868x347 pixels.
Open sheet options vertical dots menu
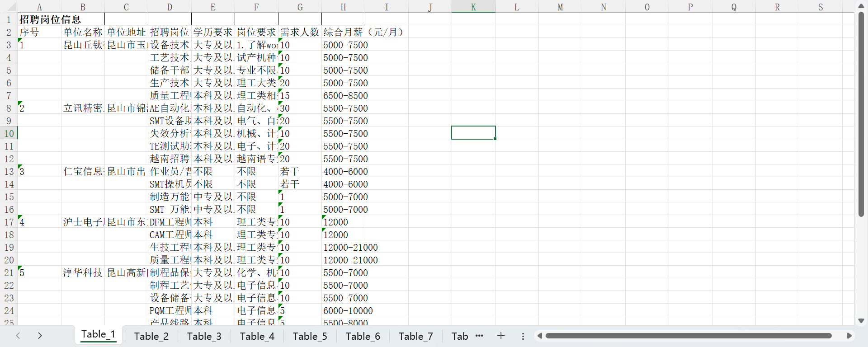coord(523,336)
